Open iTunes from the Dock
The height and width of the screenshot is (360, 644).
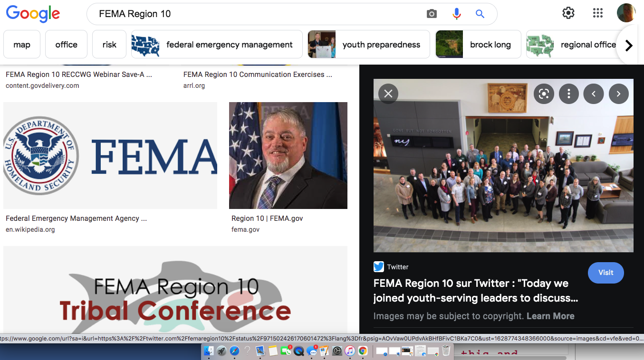tap(350, 351)
